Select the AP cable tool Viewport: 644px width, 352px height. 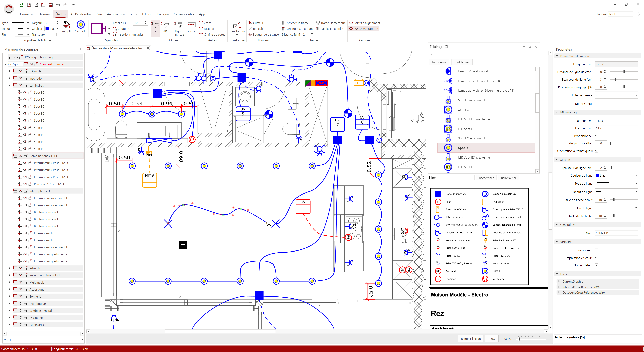click(x=165, y=27)
